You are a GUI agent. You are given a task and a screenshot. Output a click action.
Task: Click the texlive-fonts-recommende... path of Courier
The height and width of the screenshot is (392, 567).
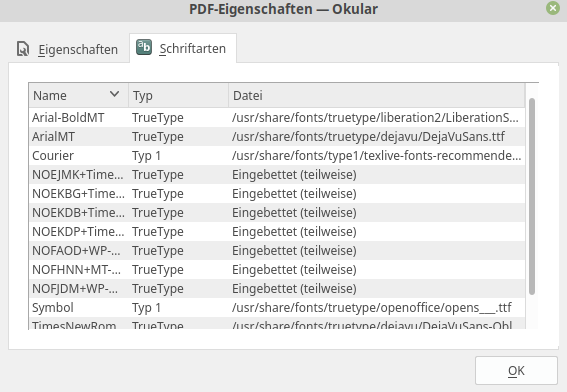[x=376, y=155]
